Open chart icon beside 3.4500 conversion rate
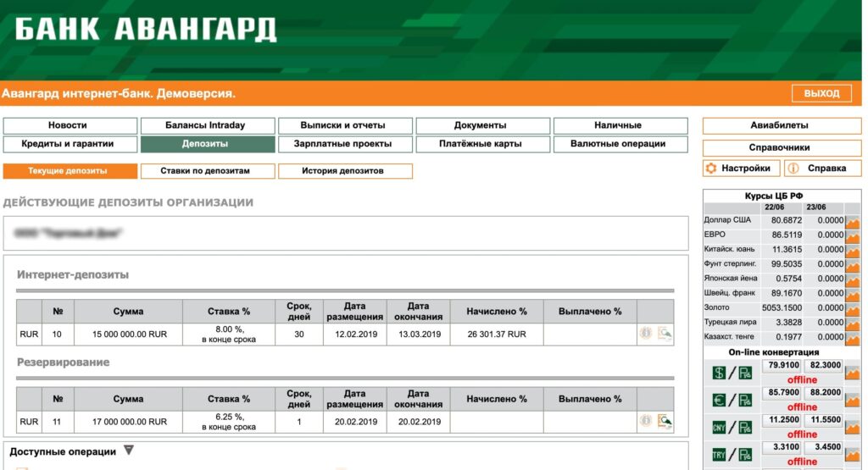Screen dimensions: 868x470 [853, 455]
